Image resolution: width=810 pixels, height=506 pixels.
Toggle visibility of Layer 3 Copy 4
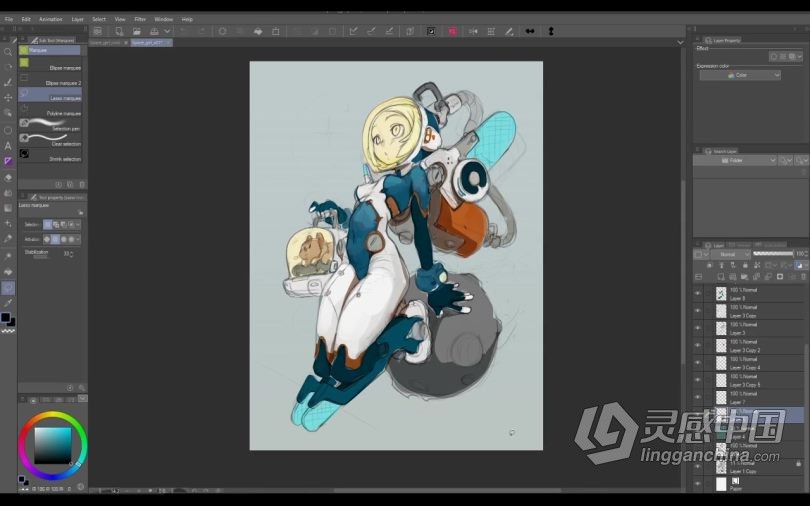(697, 362)
